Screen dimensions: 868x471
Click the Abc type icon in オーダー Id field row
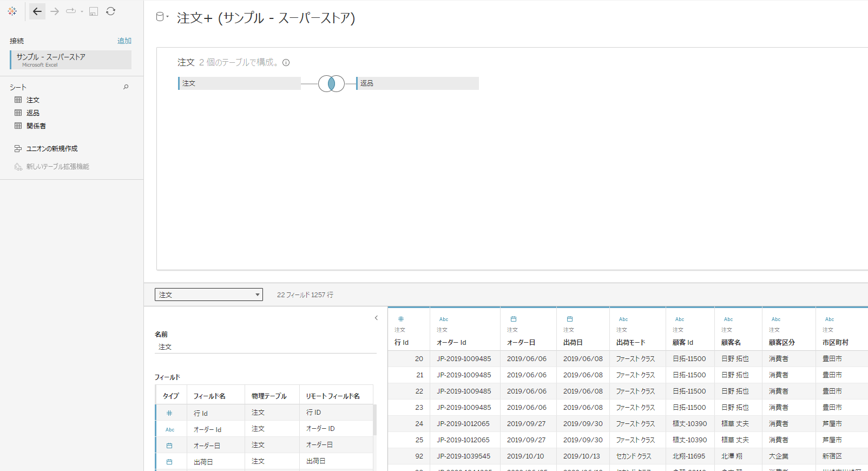[170, 430]
